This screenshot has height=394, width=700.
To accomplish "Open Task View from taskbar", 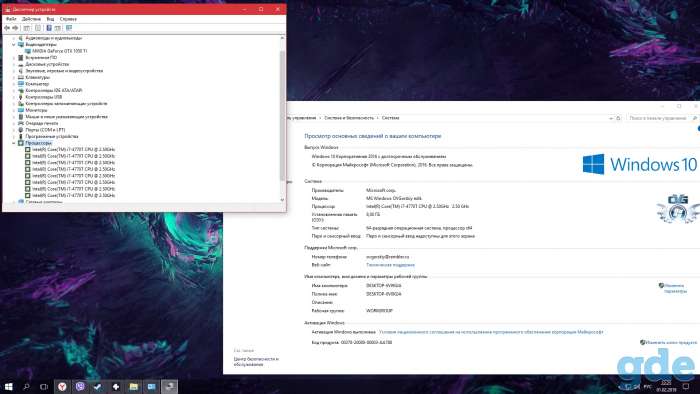I will [44, 386].
